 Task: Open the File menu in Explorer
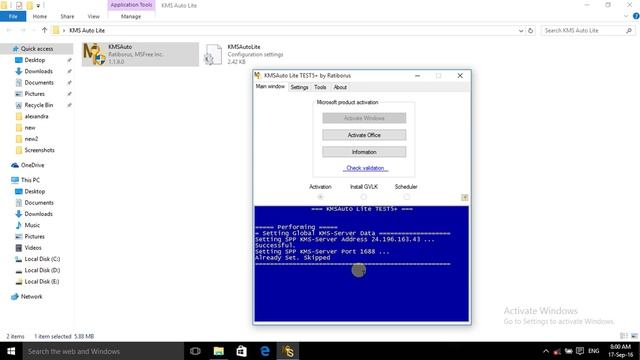(13, 16)
